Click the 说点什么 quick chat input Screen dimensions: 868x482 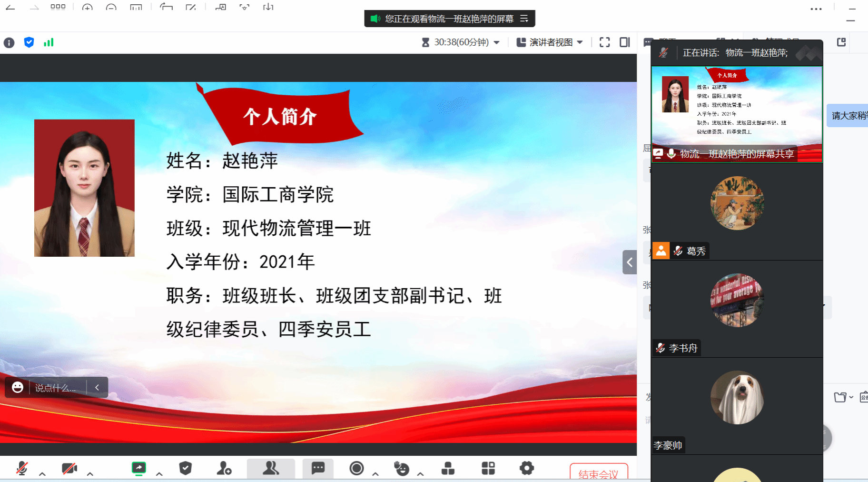point(56,388)
